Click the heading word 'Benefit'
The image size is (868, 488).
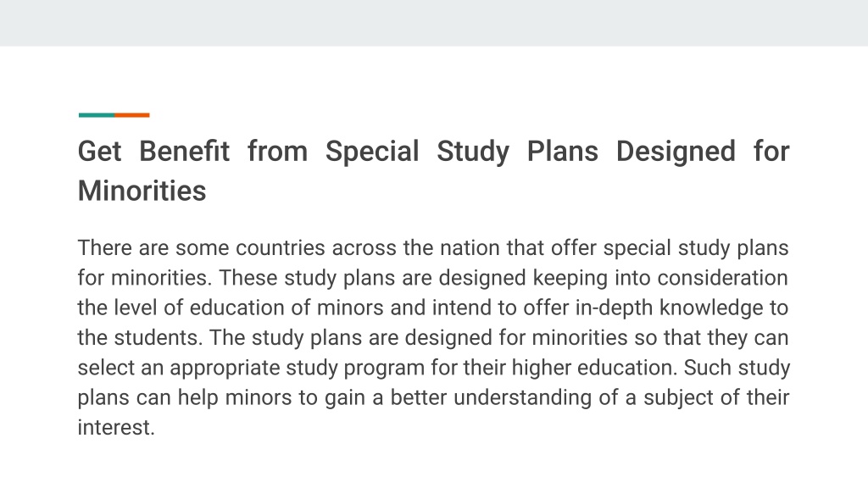(184, 151)
